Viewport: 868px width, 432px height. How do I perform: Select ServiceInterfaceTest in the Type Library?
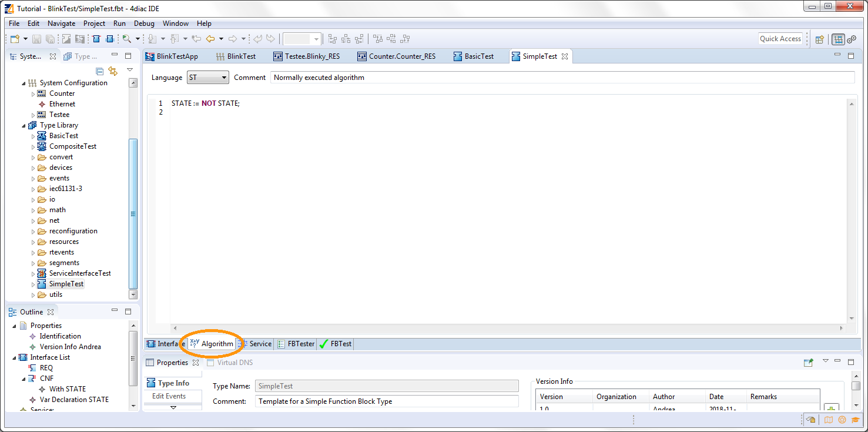click(x=79, y=273)
